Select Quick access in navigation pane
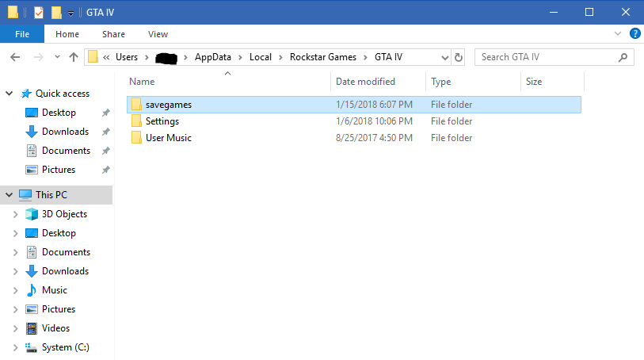The image size is (644, 360). pyautogui.click(x=63, y=94)
